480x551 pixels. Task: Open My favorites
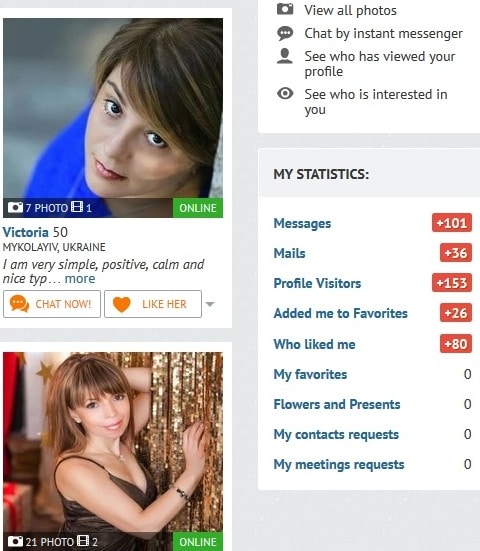tap(310, 375)
